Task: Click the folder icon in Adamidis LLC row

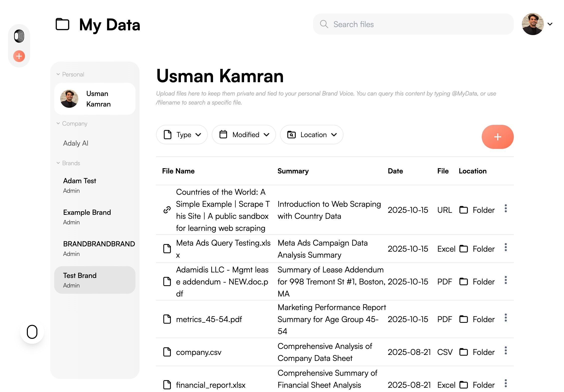Action: tap(463, 281)
